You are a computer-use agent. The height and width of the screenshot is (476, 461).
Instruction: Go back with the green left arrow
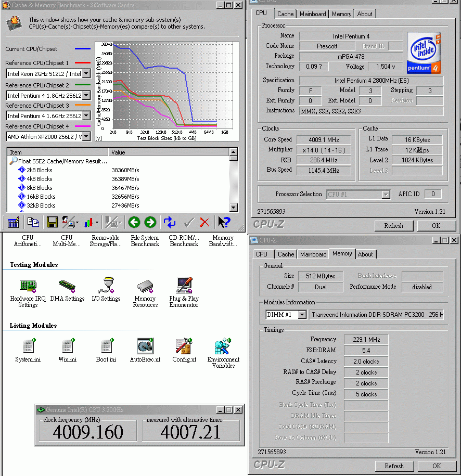point(134,223)
